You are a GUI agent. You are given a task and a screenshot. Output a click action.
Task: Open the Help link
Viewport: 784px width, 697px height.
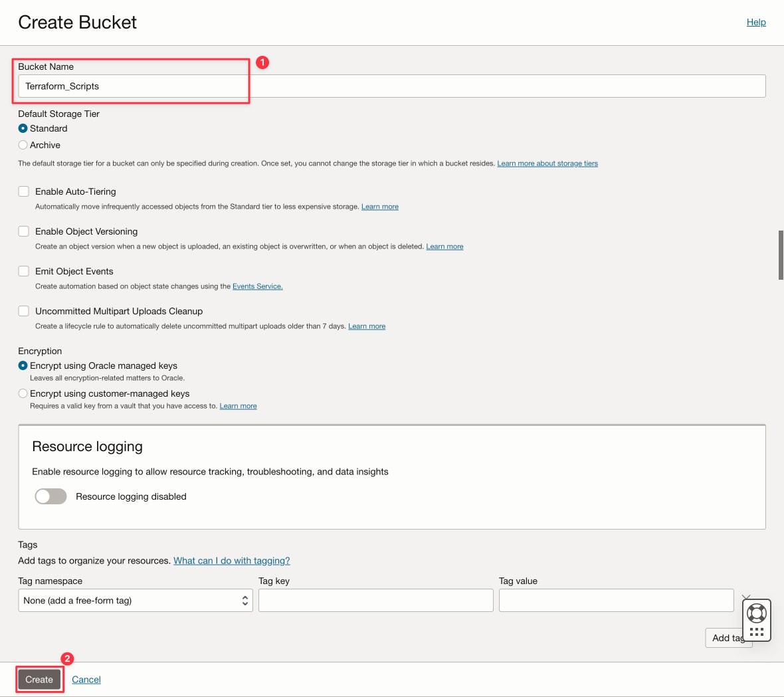pyautogui.click(x=756, y=22)
